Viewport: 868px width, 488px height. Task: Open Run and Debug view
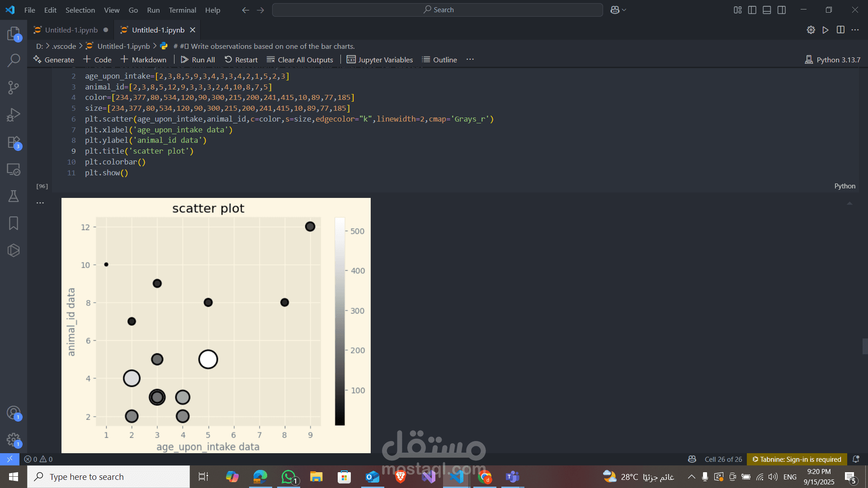[x=14, y=115]
